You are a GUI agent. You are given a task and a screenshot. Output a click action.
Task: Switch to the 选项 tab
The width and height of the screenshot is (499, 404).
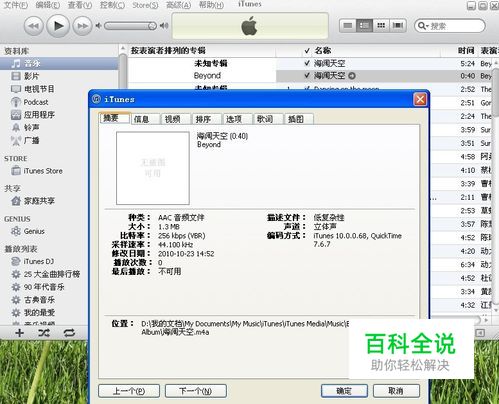[x=237, y=119]
